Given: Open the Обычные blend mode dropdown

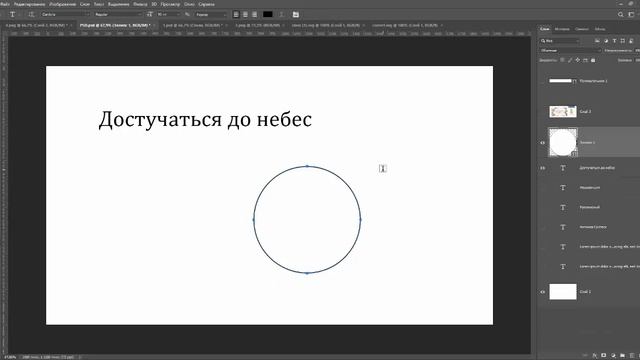Looking at the screenshot, I should click(570, 51).
